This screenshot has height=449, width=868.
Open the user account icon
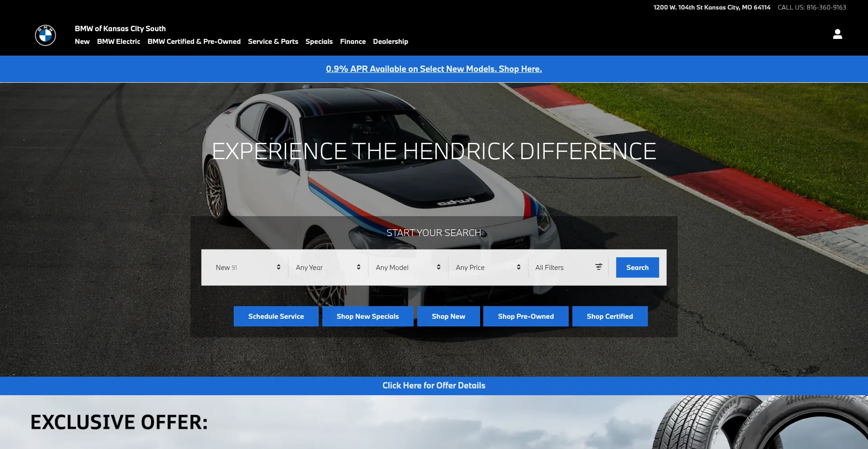[x=837, y=34]
